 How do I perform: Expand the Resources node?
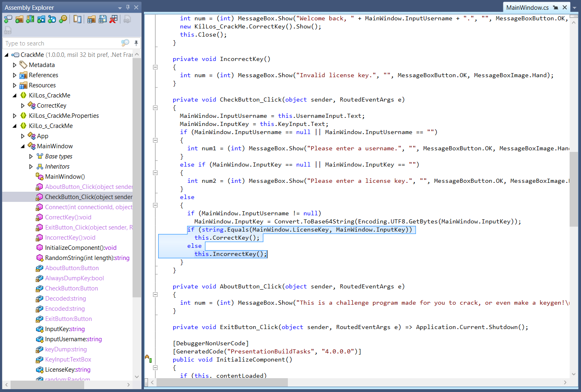(15, 85)
